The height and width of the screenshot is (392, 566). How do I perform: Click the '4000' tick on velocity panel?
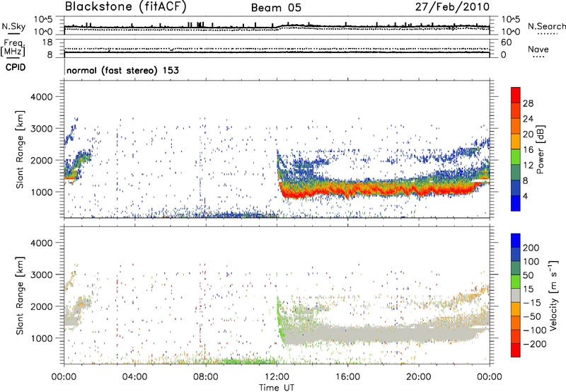tap(42, 243)
